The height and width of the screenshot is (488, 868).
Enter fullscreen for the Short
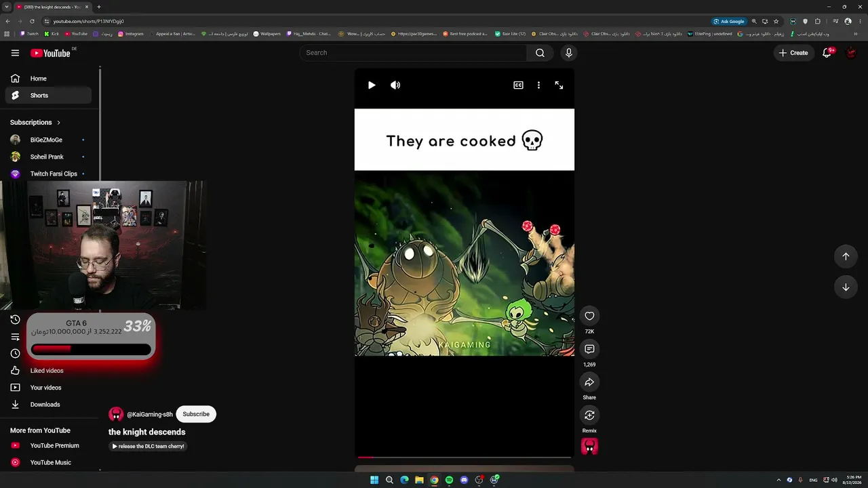559,85
